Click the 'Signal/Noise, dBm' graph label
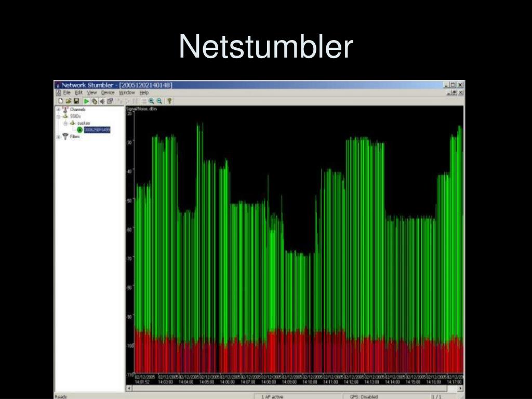 [141, 109]
